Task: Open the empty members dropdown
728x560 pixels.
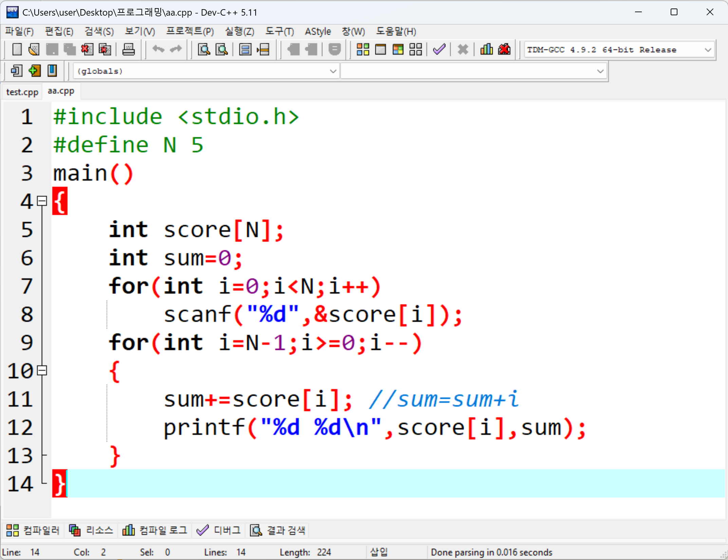Action: click(x=473, y=71)
